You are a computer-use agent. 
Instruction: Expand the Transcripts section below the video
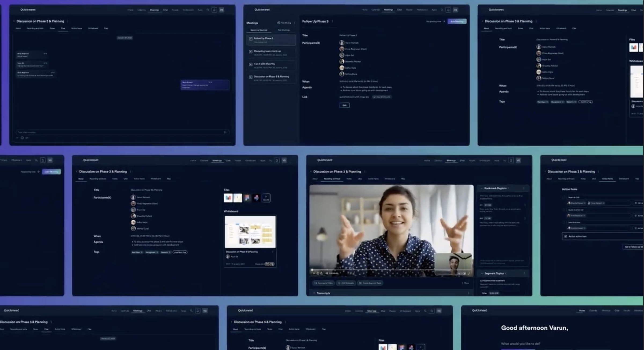tap(314, 293)
